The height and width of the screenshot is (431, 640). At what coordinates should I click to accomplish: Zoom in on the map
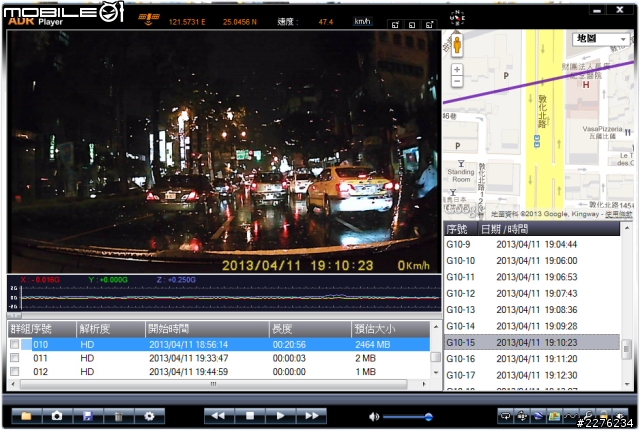pos(457,69)
